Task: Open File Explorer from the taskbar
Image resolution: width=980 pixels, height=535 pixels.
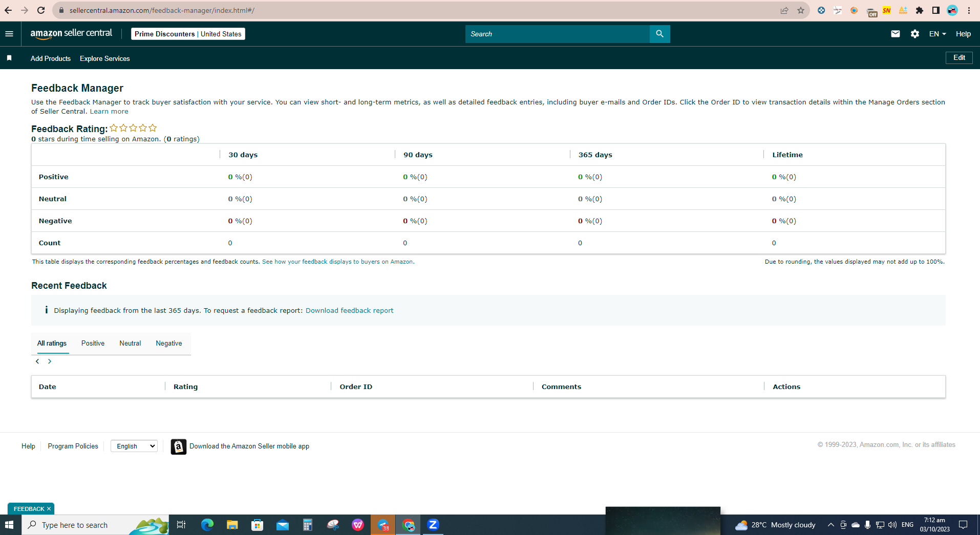Action: [232, 525]
